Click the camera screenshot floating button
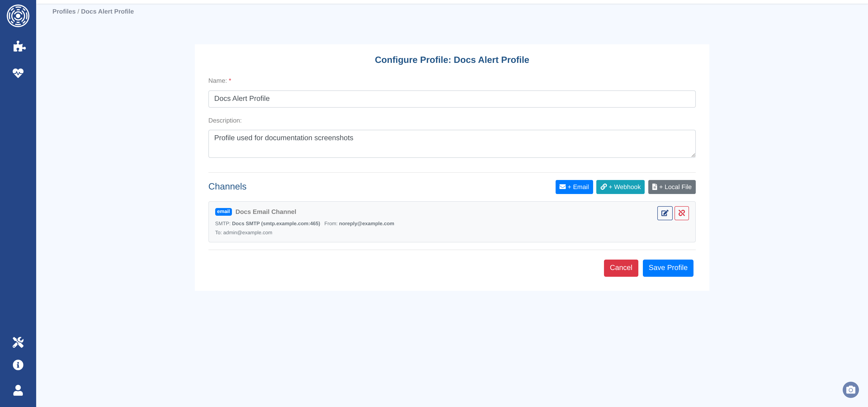868x407 pixels. 850,390
